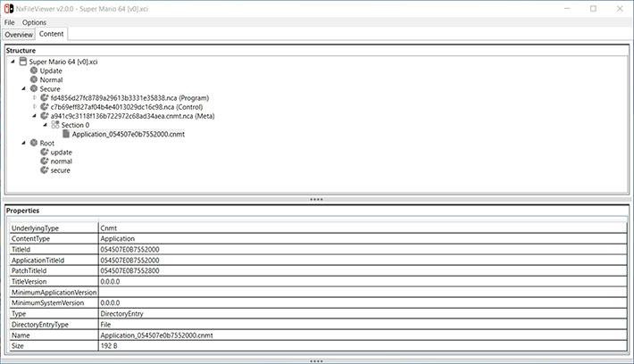Screen dimensions: 634x364
Task: Collapse the Secure partition node
Action: tap(23, 88)
